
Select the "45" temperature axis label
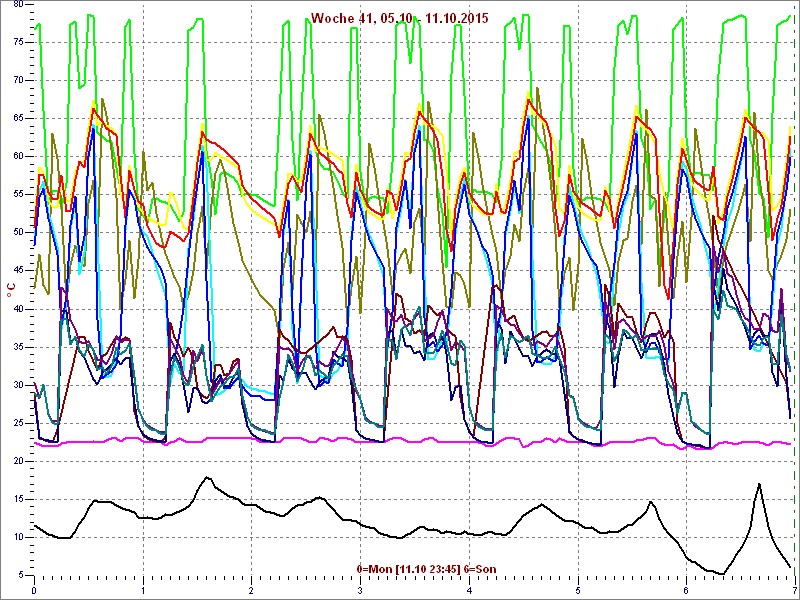click(18, 271)
